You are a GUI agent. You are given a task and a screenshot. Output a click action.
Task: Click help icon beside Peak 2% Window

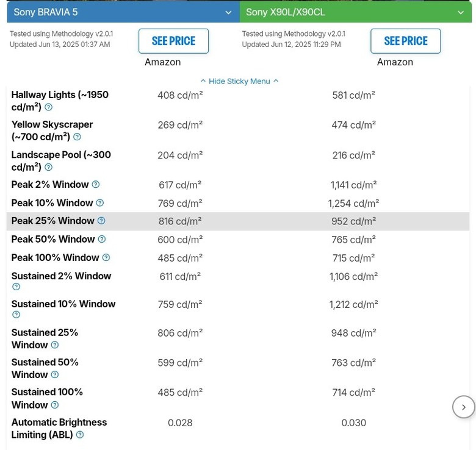click(x=96, y=184)
